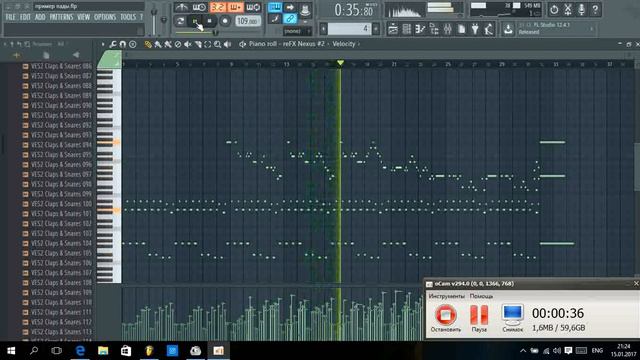Click the question mark help icon
Viewport: 640px width, 360px height.
coord(595,9)
